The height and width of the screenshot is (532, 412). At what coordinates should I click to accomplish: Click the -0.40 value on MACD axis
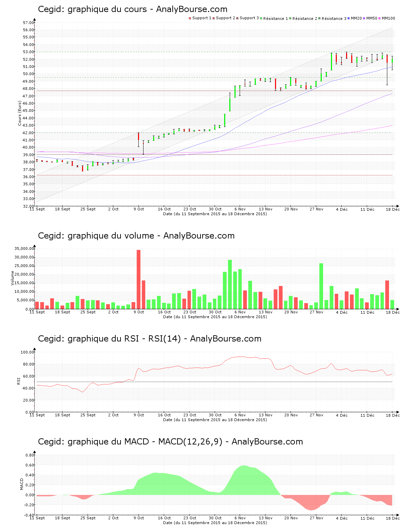coord(29,515)
